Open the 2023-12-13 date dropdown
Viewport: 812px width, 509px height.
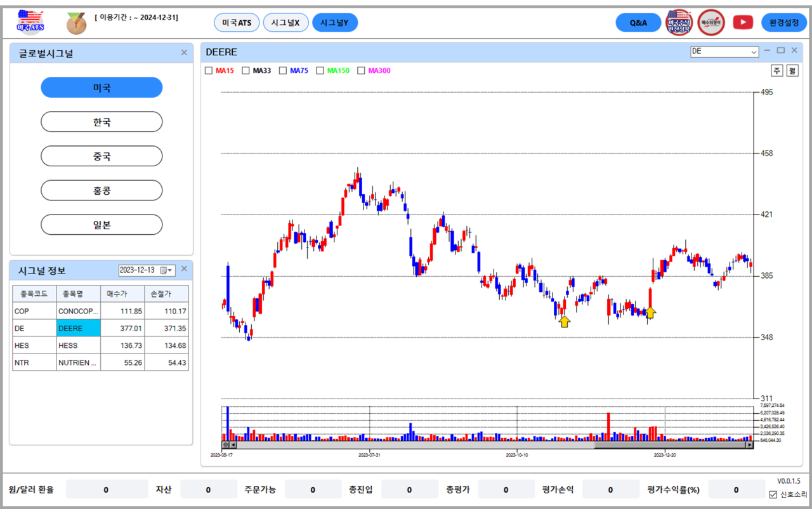coord(170,270)
